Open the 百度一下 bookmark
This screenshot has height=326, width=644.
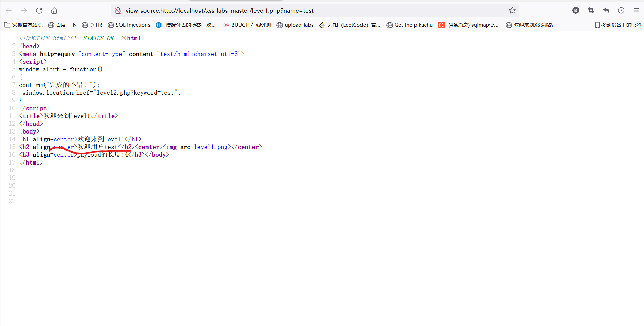(62, 25)
